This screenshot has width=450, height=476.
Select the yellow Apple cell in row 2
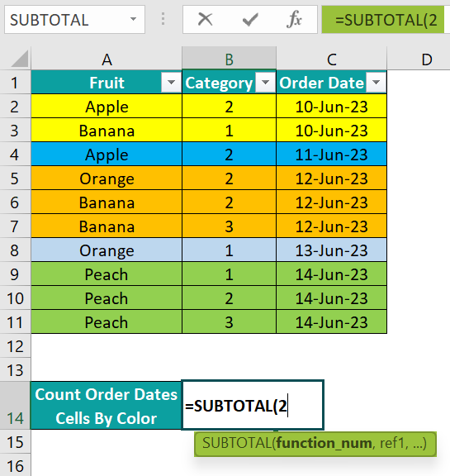point(107,107)
